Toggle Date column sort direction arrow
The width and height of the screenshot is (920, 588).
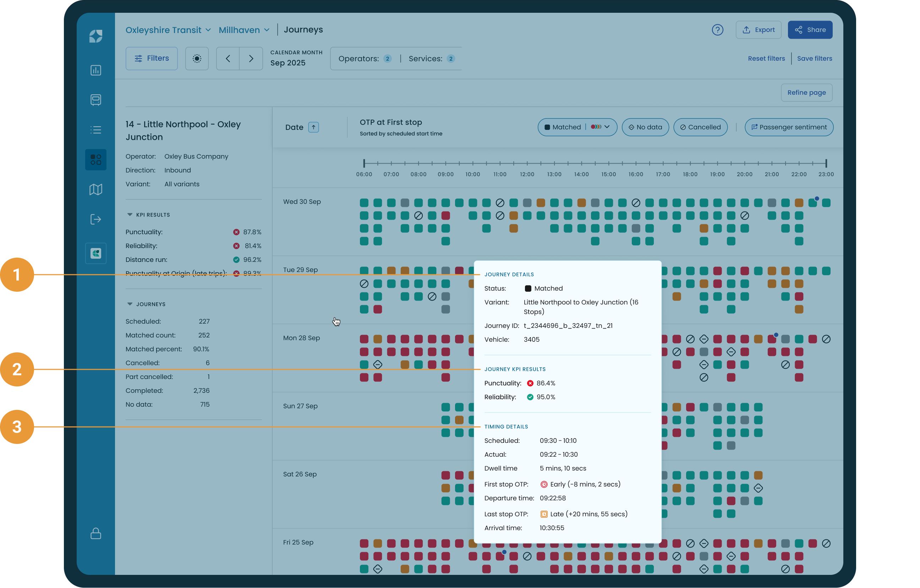tap(313, 127)
